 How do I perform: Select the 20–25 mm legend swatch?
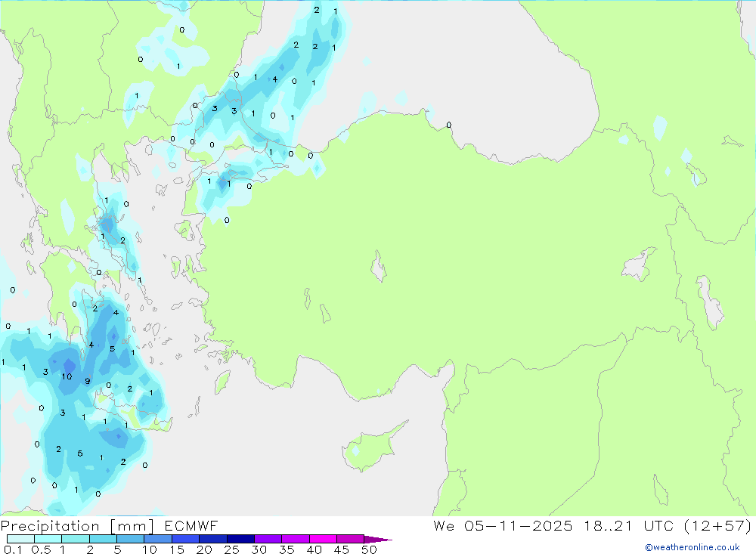213,539
